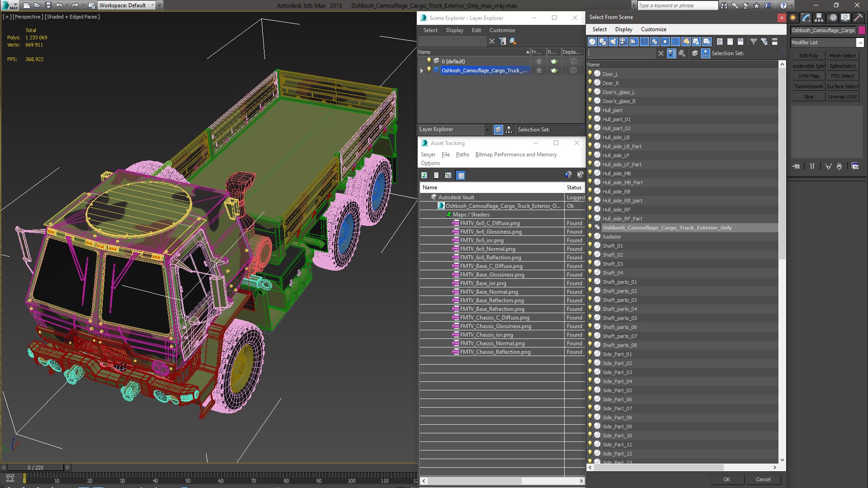Click Select All icon in Select From Scene toolbar
The height and width of the screenshot is (488, 868).
click(x=720, y=42)
